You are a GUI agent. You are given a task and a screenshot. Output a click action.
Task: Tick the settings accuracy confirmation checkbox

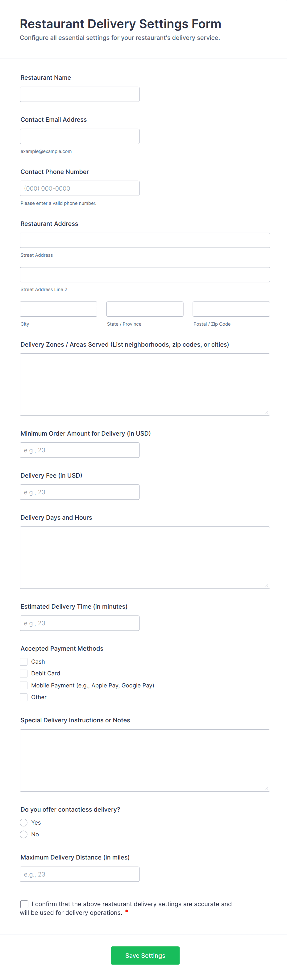coord(24,904)
